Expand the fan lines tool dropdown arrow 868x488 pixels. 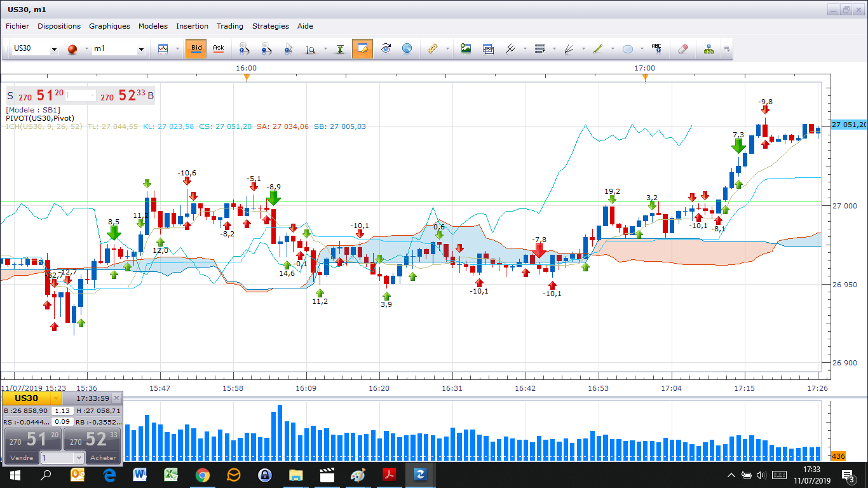(x=583, y=50)
